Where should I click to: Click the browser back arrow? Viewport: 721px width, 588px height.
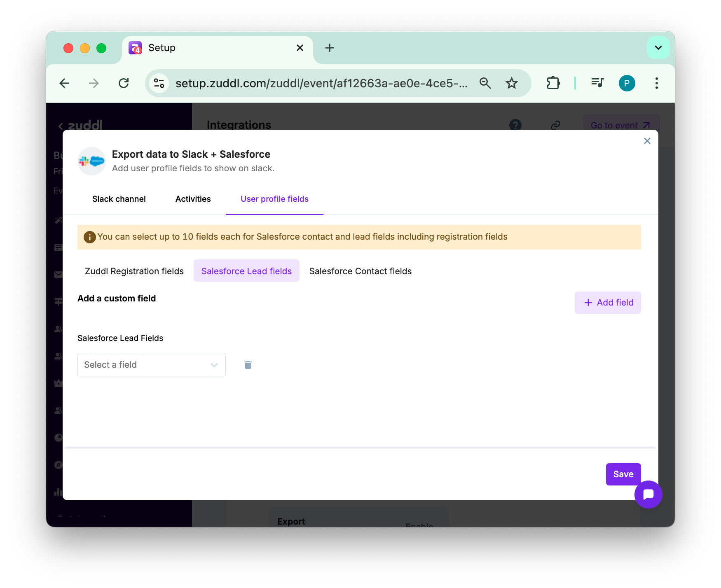[x=65, y=83]
